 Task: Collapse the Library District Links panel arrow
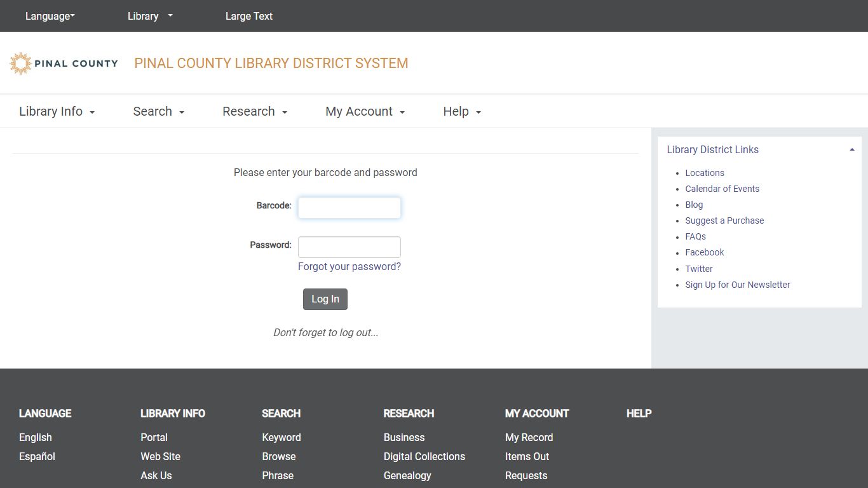851,150
